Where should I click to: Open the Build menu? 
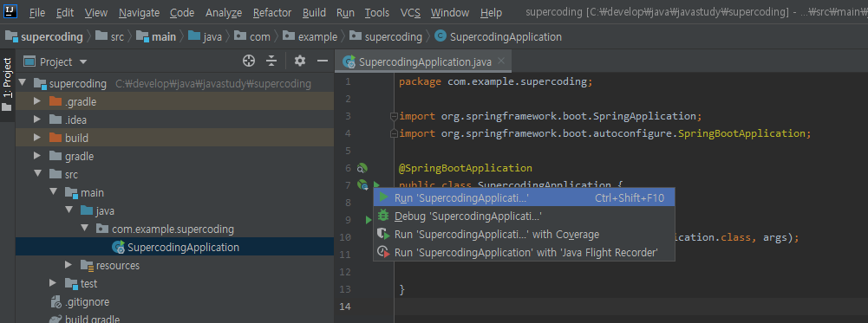click(315, 12)
